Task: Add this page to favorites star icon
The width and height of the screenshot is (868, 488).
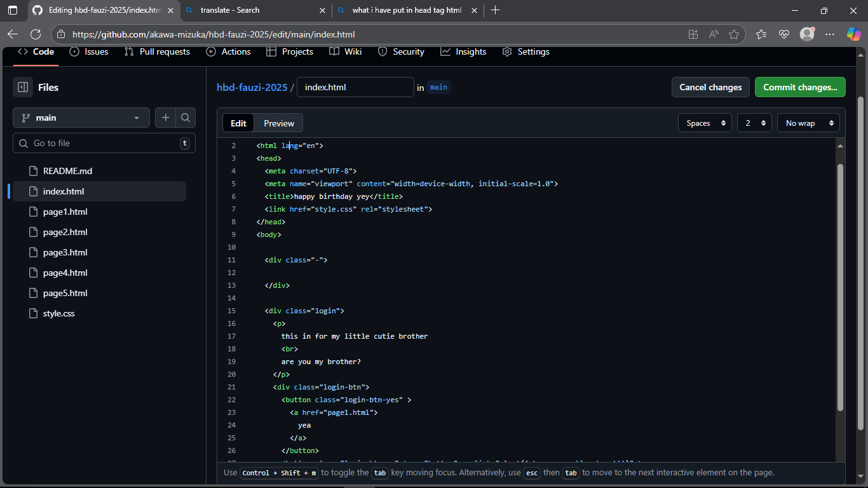Action: (x=734, y=34)
